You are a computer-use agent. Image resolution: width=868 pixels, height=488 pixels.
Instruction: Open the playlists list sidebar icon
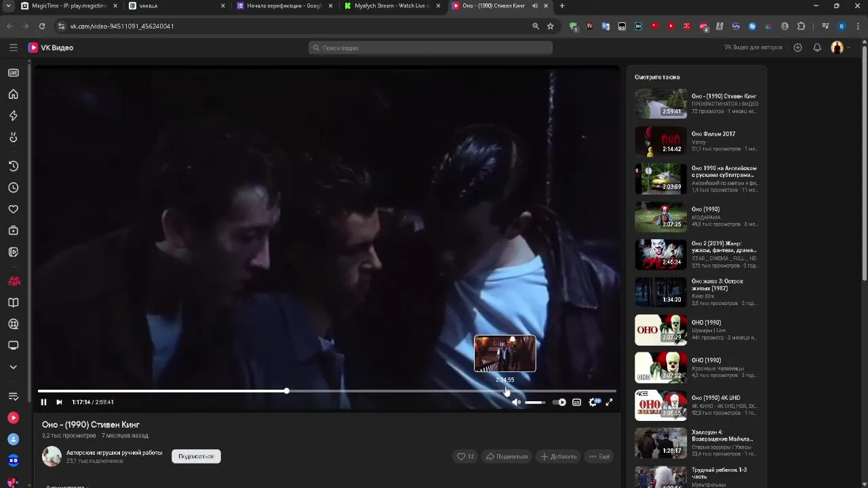(x=13, y=396)
